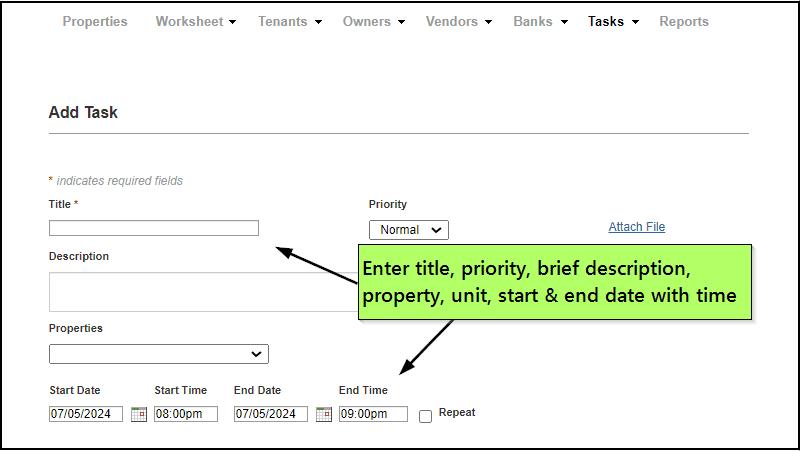Open the Vendors menu
800x451 pixels.
point(459,21)
